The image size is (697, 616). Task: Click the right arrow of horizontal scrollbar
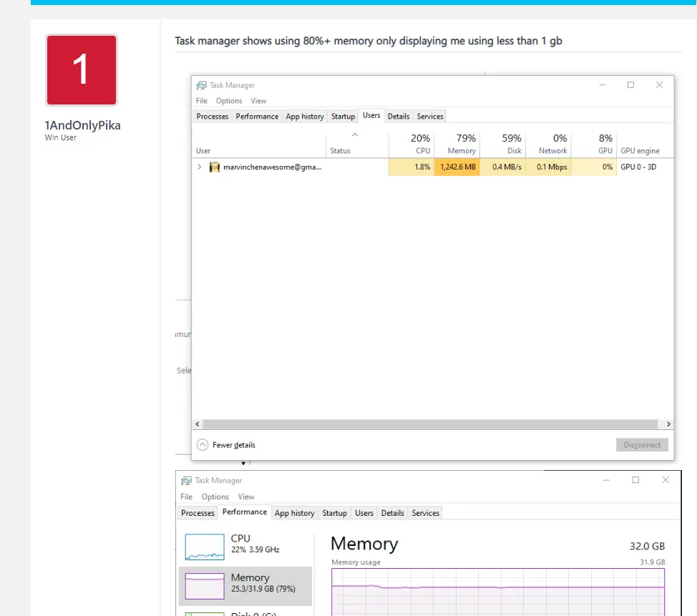pos(668,424)
